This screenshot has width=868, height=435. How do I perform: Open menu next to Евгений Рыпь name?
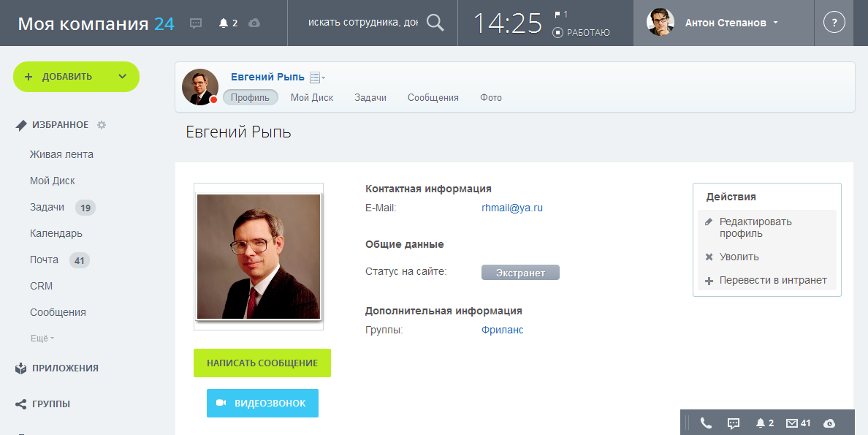tap(317, 77)
